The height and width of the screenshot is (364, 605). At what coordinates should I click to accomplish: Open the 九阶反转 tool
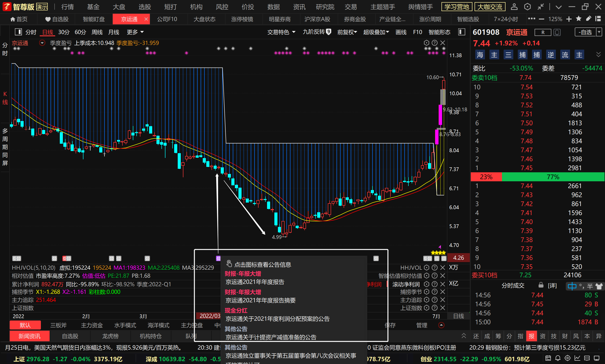[317, 32]
